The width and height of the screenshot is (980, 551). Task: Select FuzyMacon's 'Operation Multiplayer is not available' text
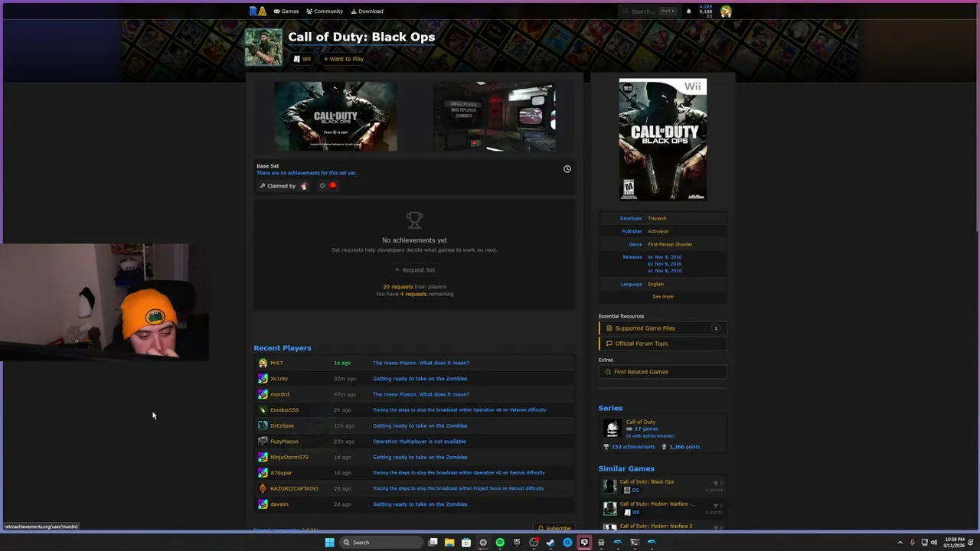point(419,442)
